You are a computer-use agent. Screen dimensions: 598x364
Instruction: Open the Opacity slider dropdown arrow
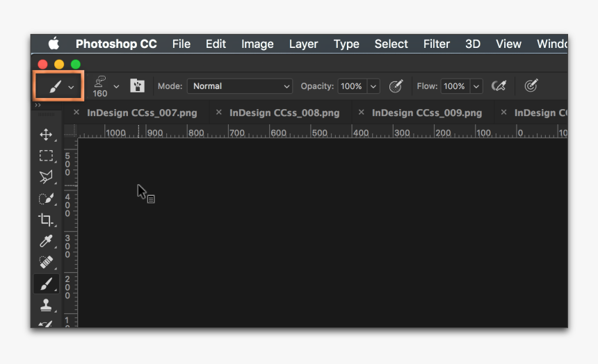(x=373, y=86)
